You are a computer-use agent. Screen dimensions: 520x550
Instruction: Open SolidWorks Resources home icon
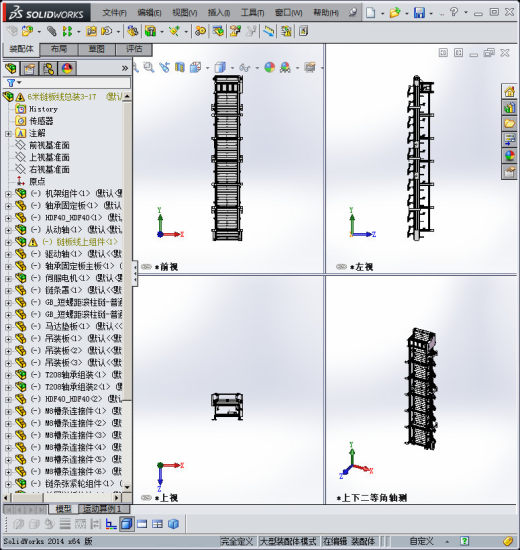509,92
